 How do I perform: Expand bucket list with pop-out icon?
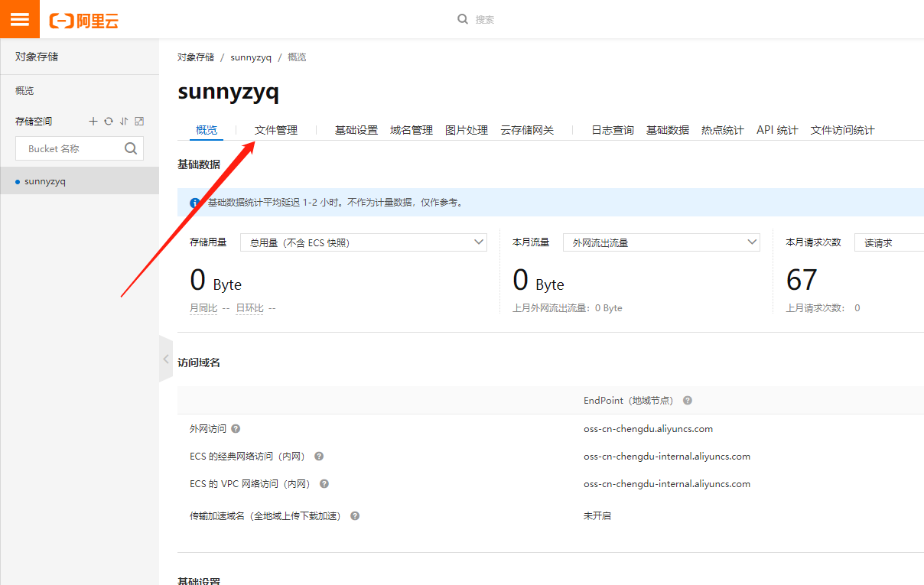pos(139,122)
